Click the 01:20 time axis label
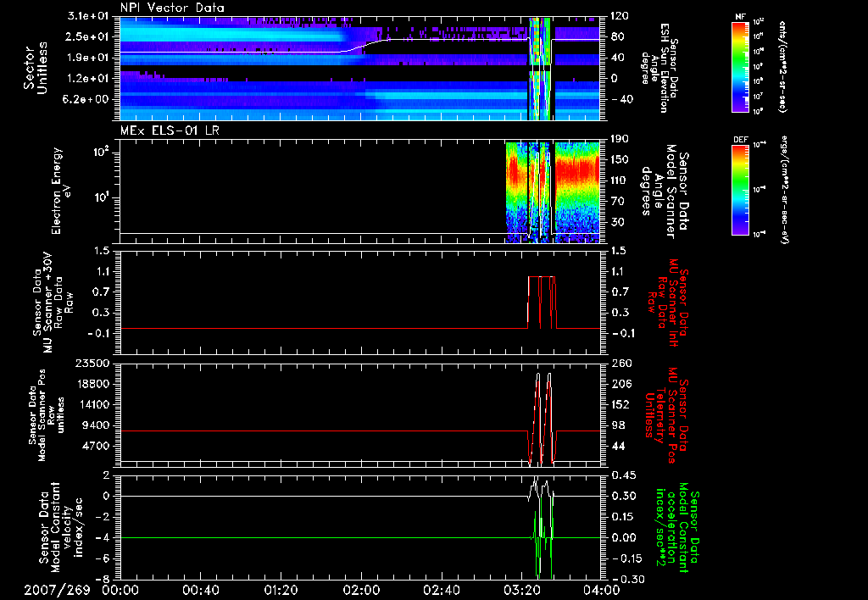Image resolution: width=868 pixels, height=600 pixels. (x=281, y=590)
